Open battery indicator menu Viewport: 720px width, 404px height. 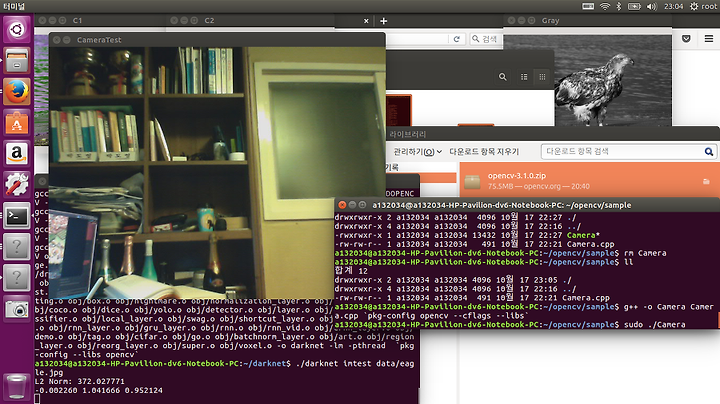click(634, 6)
